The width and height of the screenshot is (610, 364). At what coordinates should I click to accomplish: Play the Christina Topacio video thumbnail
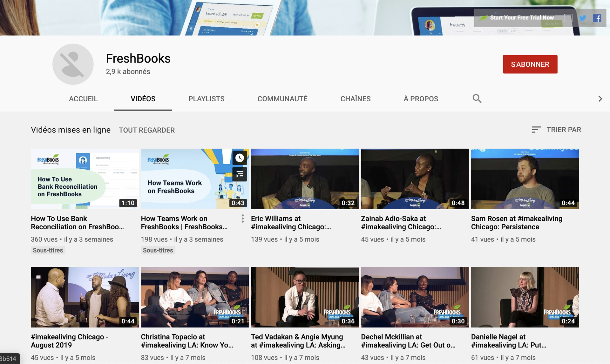[x=195, y=297]
